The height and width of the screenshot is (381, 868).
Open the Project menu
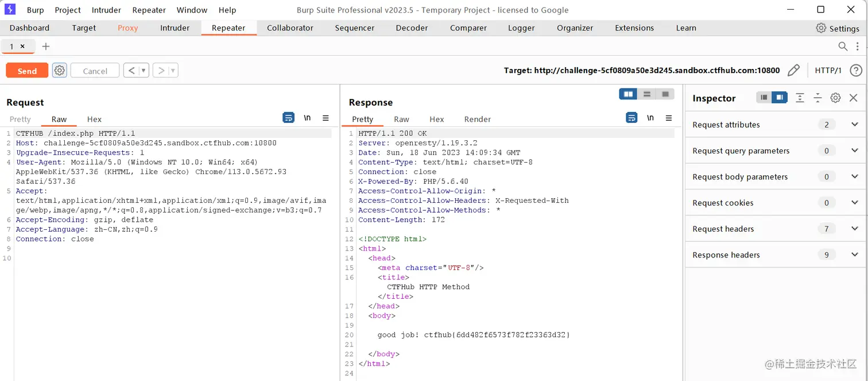click(68, 10)
